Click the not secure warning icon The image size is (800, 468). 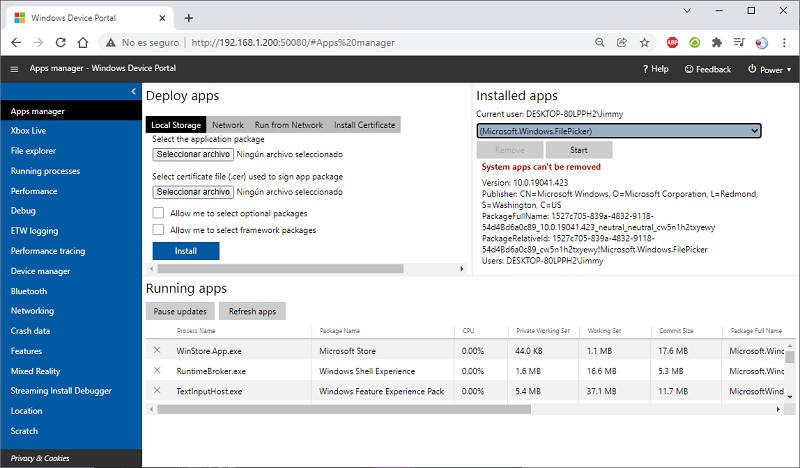(x=111, y=43)
